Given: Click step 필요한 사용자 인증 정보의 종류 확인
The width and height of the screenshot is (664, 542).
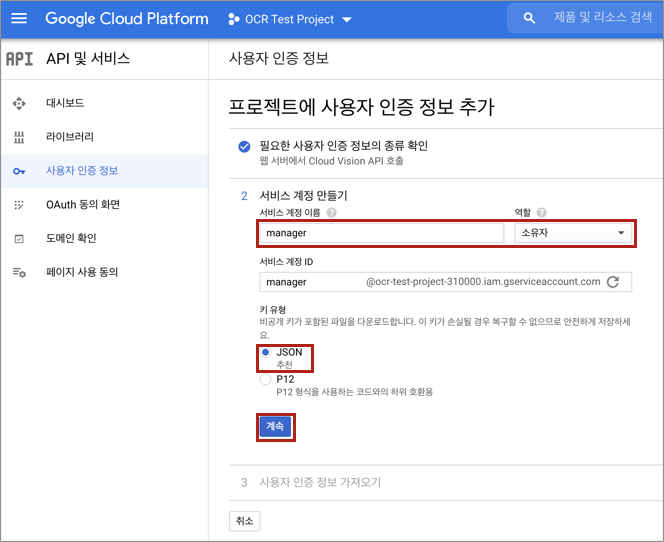Looking at the screenshot, I should 343,146.
